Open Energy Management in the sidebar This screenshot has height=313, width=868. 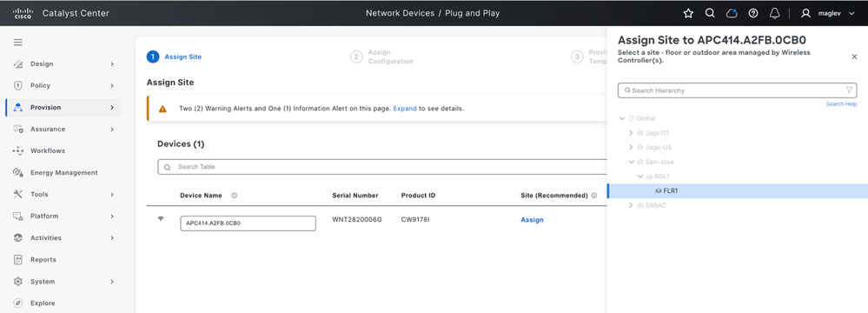click(x=63, y=173)
